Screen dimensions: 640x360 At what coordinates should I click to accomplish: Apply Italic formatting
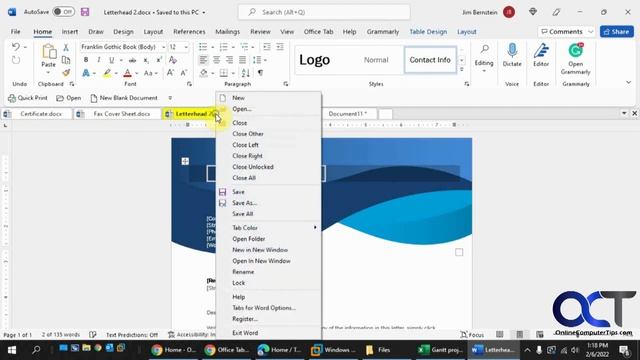coord(98,60)
